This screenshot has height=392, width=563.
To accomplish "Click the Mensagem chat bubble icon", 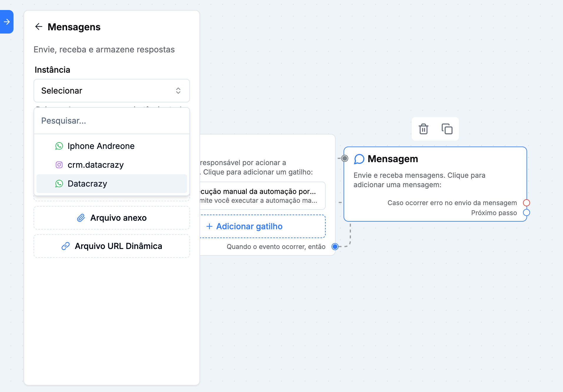I will [x=359, y=159].
